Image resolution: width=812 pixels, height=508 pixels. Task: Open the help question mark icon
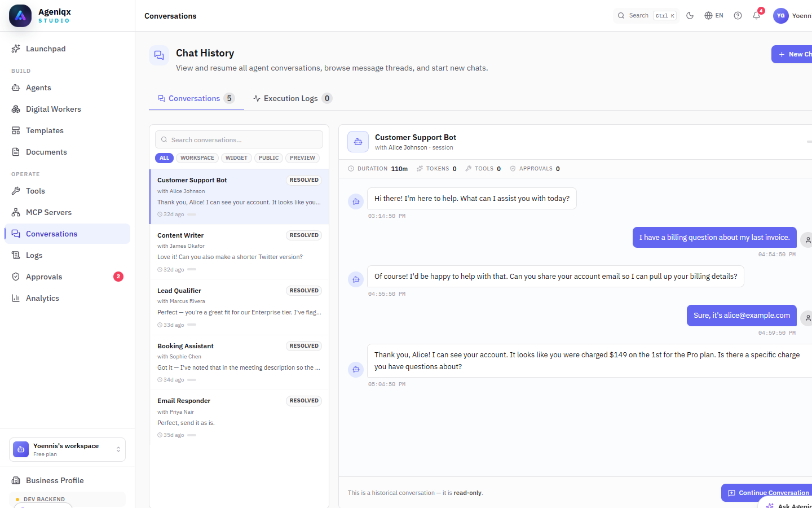click(x=738, y=16)
